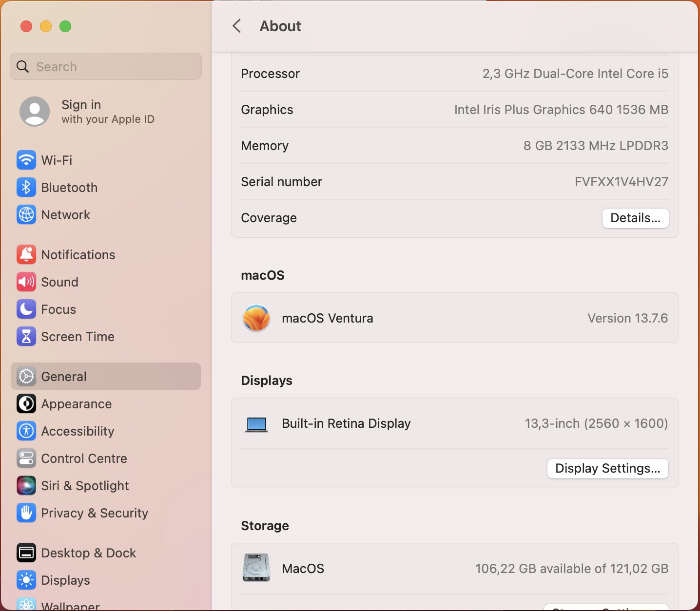Select Displays in the sidebar
This screenshot has height=611, width=700.
click(x=26, y=580)
